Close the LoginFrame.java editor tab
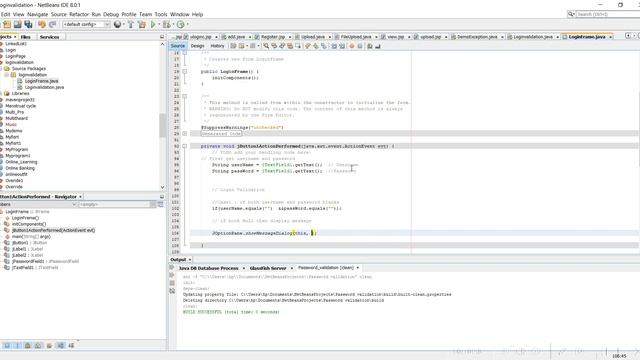The image size is (640, 360). click(611, 37)
